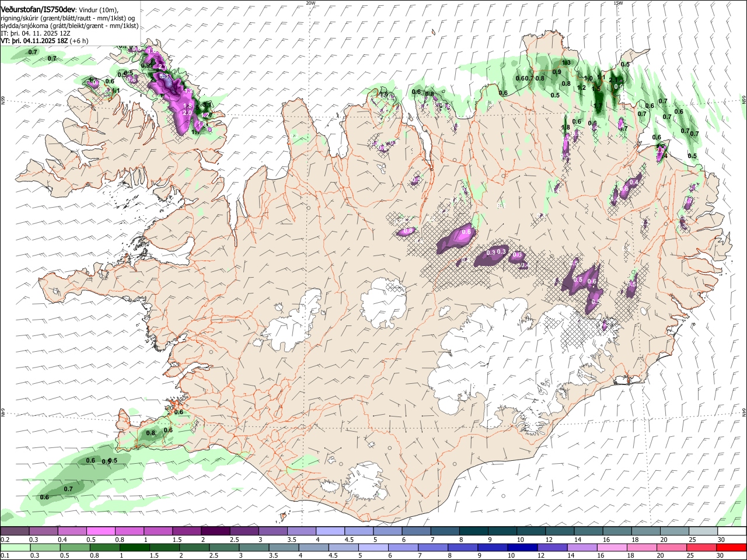Pick the deep navy 10–12 rain scale swatch
Viewport: 747px width, 560px height.
click(522, 548)
